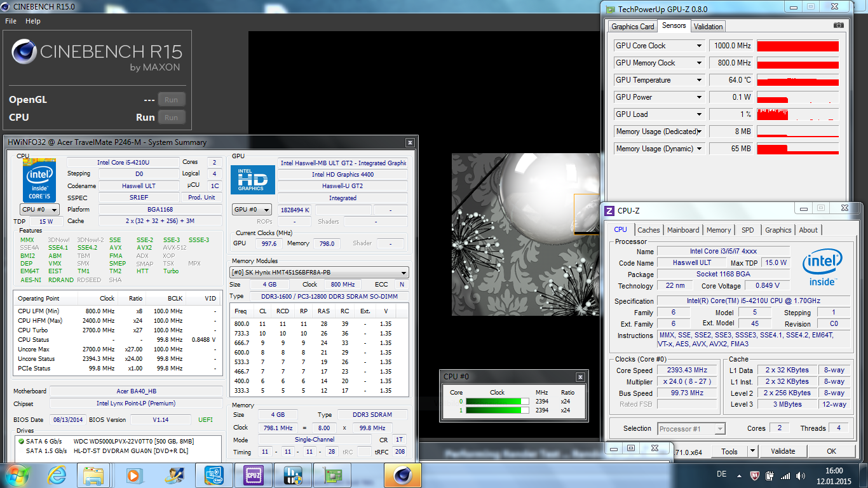Click the volume speaker tray icon

click(800, 475)
